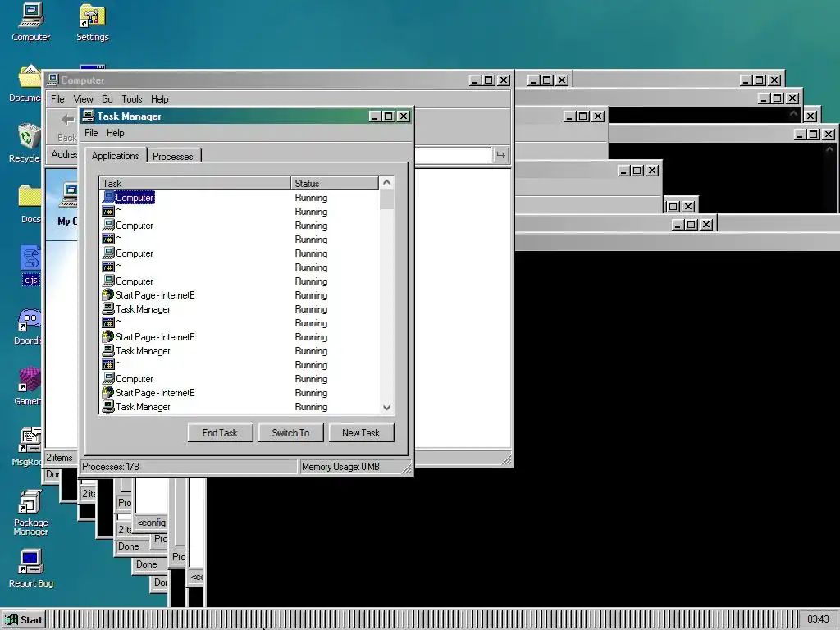Sort by the Task column header
Image resolution: width=840 pixels, height=630 pixels.
click(x=195, y=183)
